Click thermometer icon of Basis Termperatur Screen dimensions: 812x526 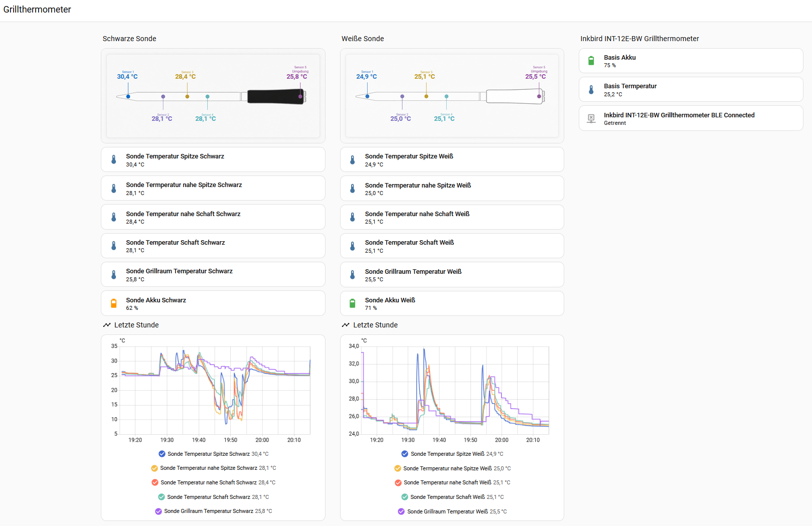point(591,90)
